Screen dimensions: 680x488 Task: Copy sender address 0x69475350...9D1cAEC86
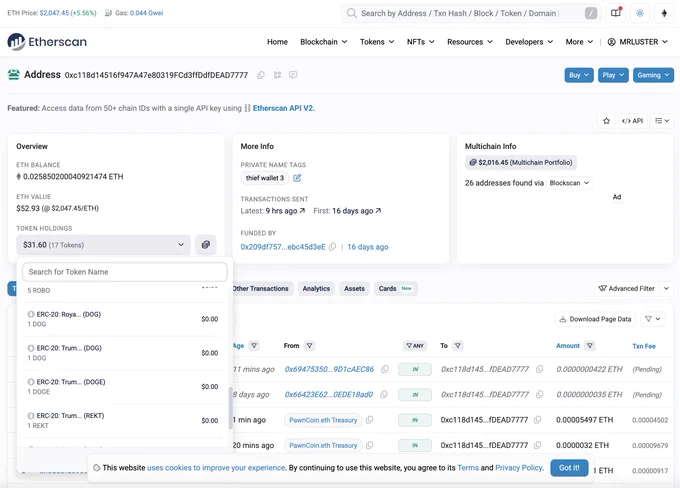[x=385, y=369]
